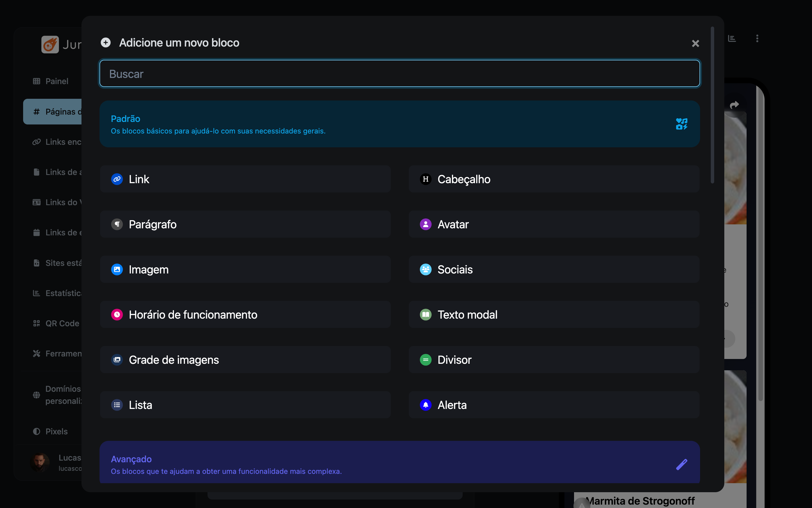812x508 pixels.
Task: Insert a Sociais block
Action: point(554,270)
